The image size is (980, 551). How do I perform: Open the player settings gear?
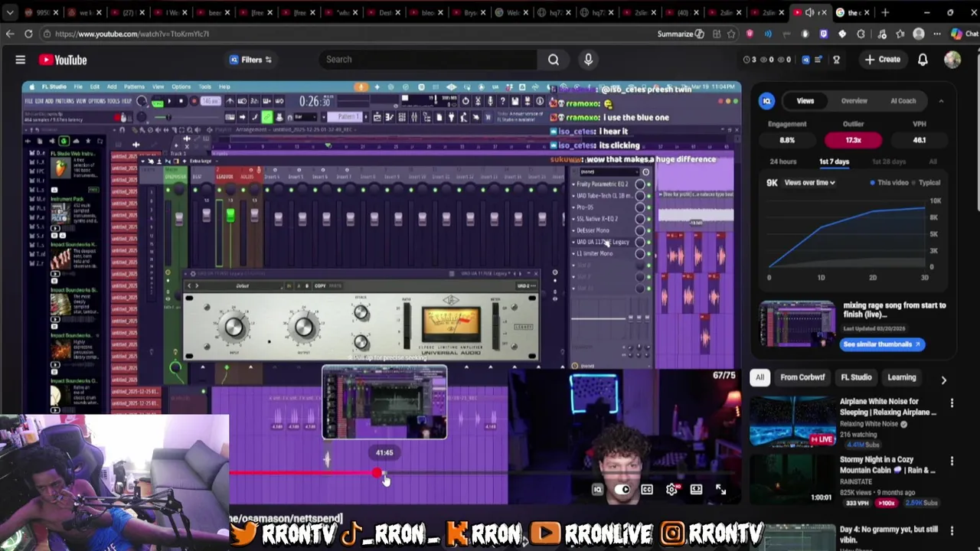click(671, 490)
